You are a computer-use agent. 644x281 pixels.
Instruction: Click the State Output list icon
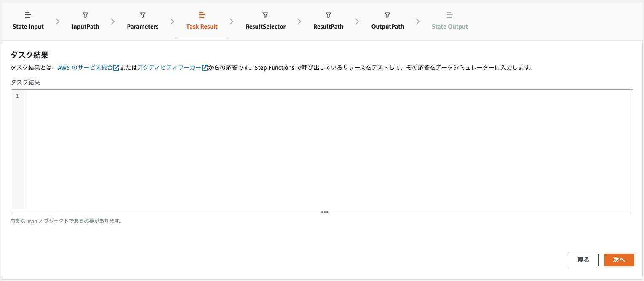[449, 15]
